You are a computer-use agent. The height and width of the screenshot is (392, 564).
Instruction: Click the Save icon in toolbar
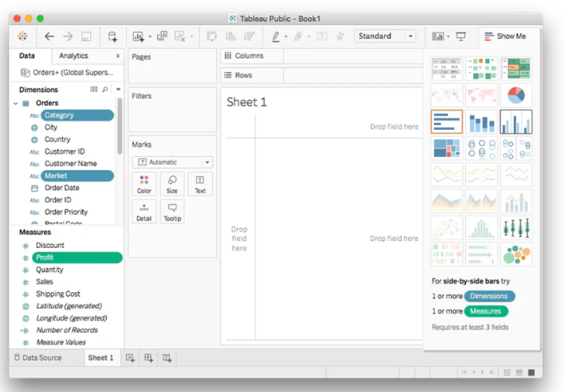(x=86, y=36)
